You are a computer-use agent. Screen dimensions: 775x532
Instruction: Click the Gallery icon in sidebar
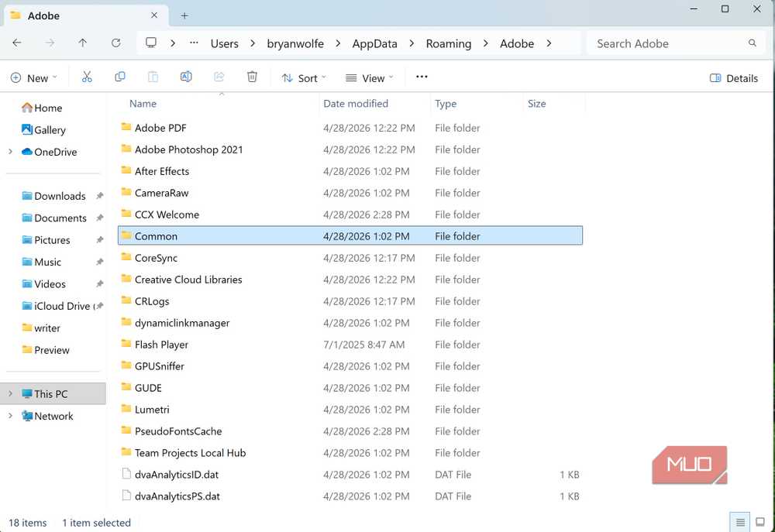tap(27, 129)
